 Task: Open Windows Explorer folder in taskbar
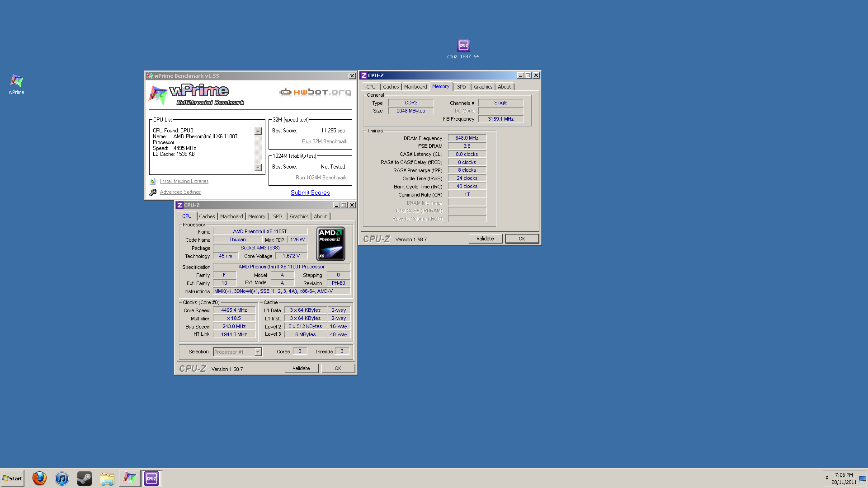click(107, 478)
